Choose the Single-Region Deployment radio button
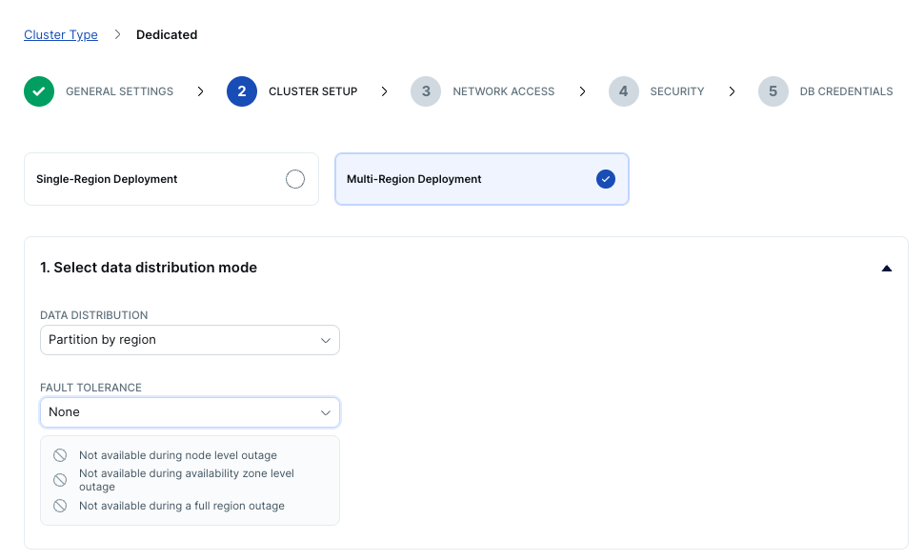This screenshot has height=560, width=924. [x=295, y=179]
